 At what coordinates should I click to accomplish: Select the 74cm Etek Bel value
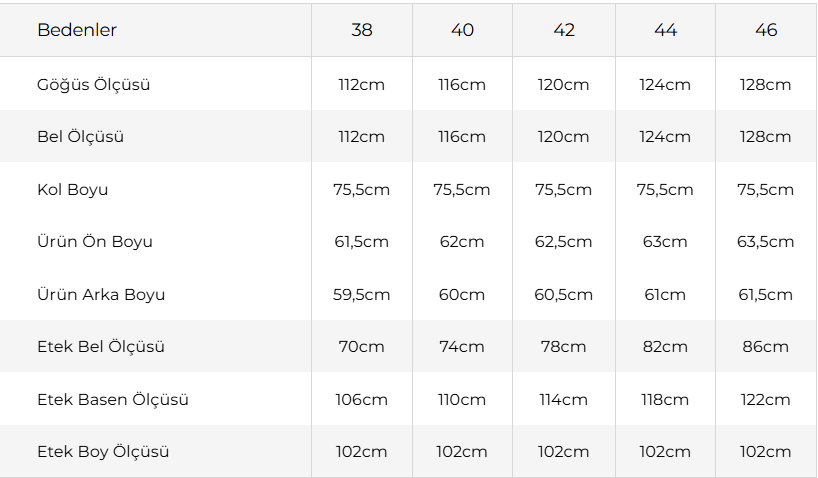(x=462, y=347)
